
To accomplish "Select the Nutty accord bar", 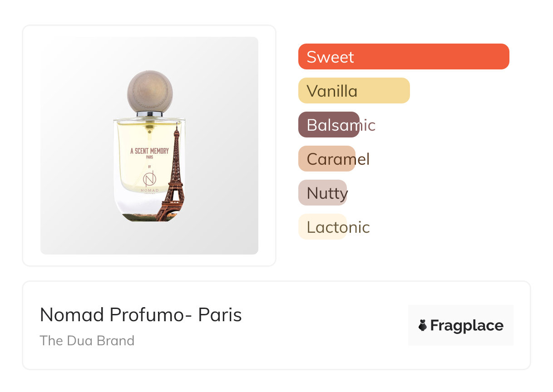I will click(x=322, y=193).
